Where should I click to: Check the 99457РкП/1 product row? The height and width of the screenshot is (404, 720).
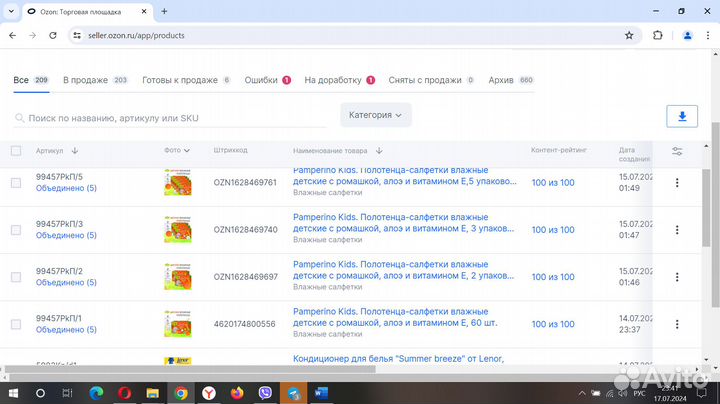tap(16, 324)
